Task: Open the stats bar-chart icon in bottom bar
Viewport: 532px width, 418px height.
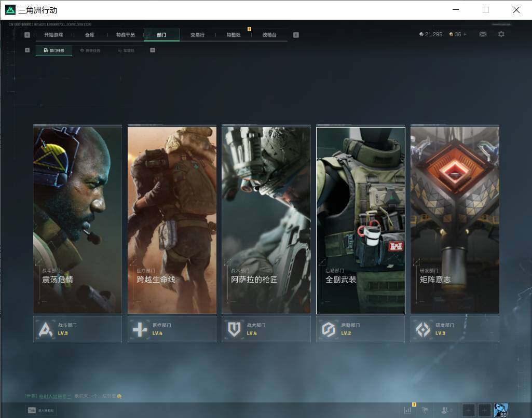Action: point(408,410)
